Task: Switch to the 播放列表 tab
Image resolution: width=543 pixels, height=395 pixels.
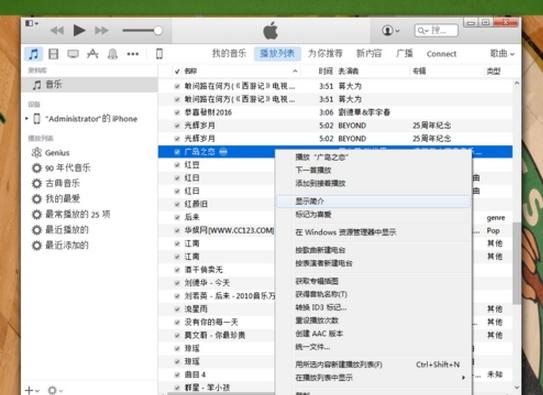Action: point(277,54)
